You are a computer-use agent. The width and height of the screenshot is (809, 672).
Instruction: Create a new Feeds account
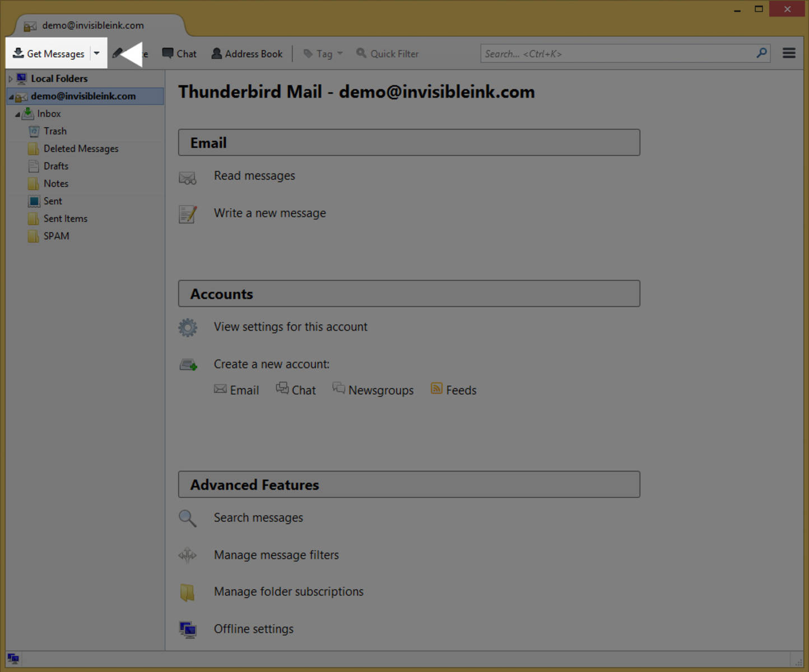coord(454,390)
